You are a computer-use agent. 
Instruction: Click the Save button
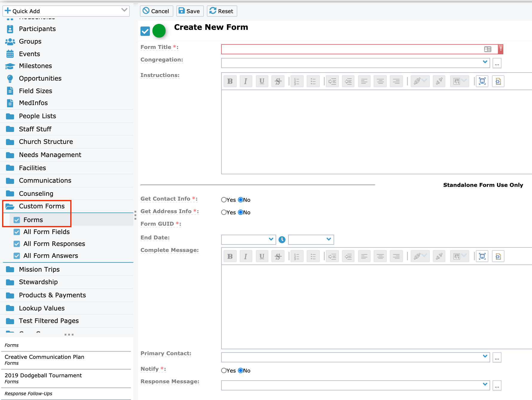click(x=190, y=11)
